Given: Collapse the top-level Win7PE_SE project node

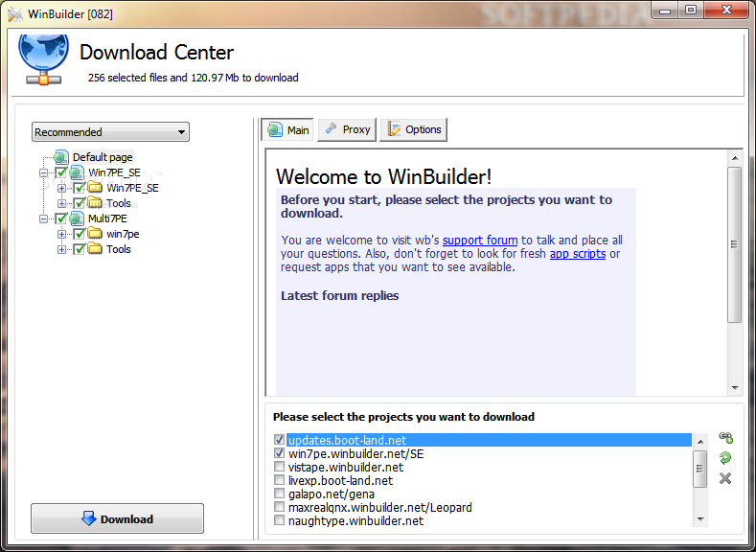Looking at the screenshot, I should pos(43,172).
